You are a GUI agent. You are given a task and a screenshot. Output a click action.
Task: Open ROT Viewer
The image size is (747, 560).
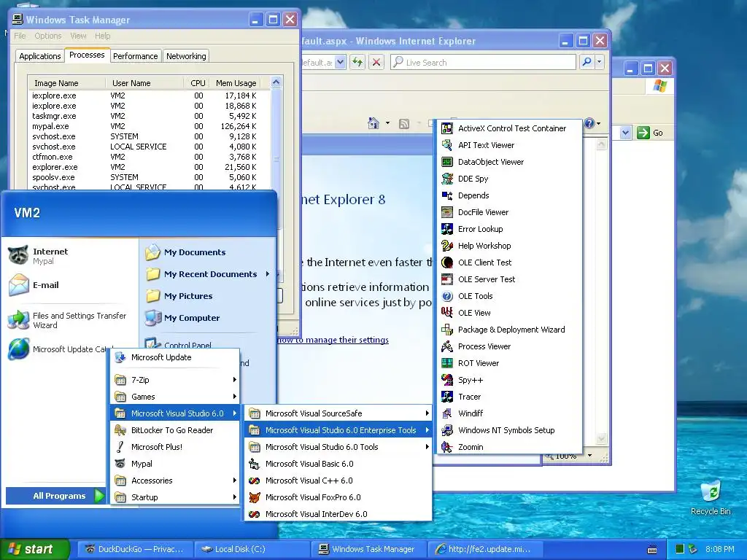tap(509, 363)
